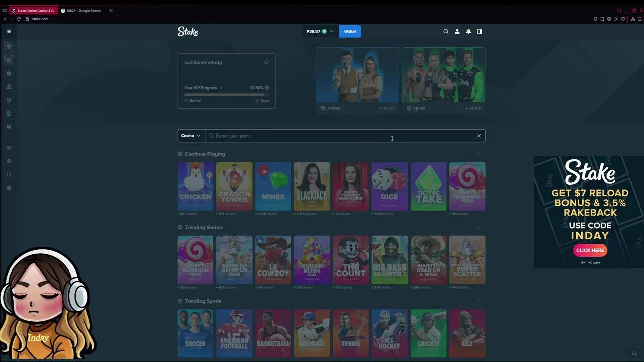Open new browser tab with plus
The width and height of the screenshot is (644, 362).
[111, 10]
